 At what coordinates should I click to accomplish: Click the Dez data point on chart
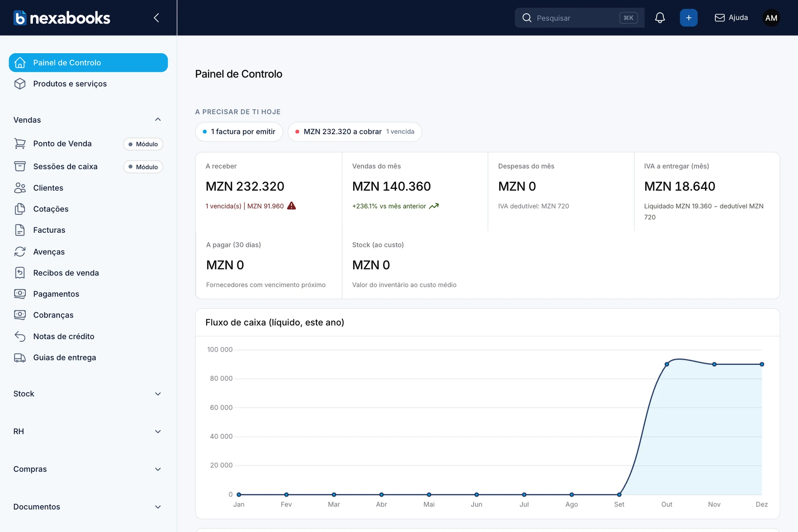click(762, 365)
